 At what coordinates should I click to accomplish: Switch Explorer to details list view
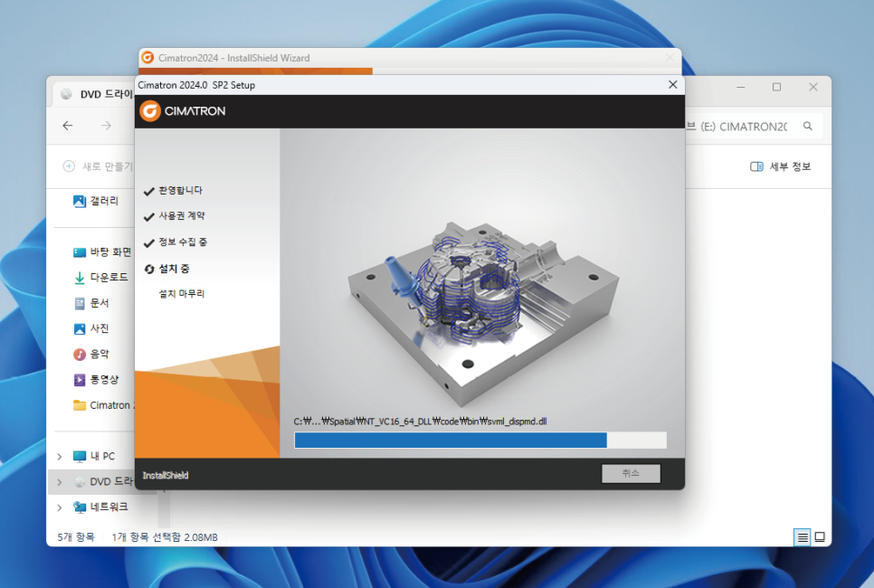click(x=803, y=537)
